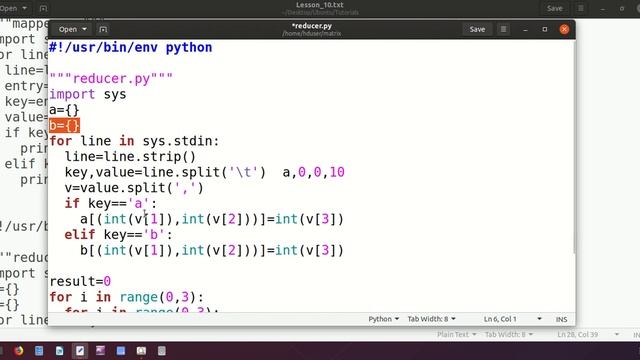Open Tab Width: 8 dropdown in reducer.py window
Screen dimensions: 640x360
tap(431, 319)
